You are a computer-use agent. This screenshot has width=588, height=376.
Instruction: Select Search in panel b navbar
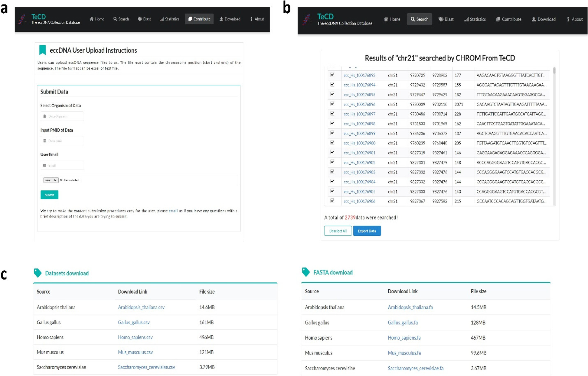pos(420,19)
